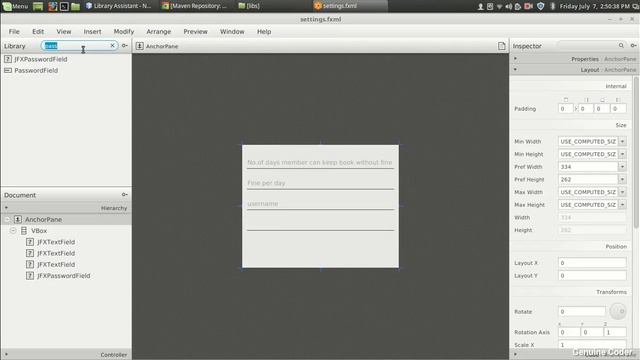Click the volume icon in system tray

(x=509, y=6)
